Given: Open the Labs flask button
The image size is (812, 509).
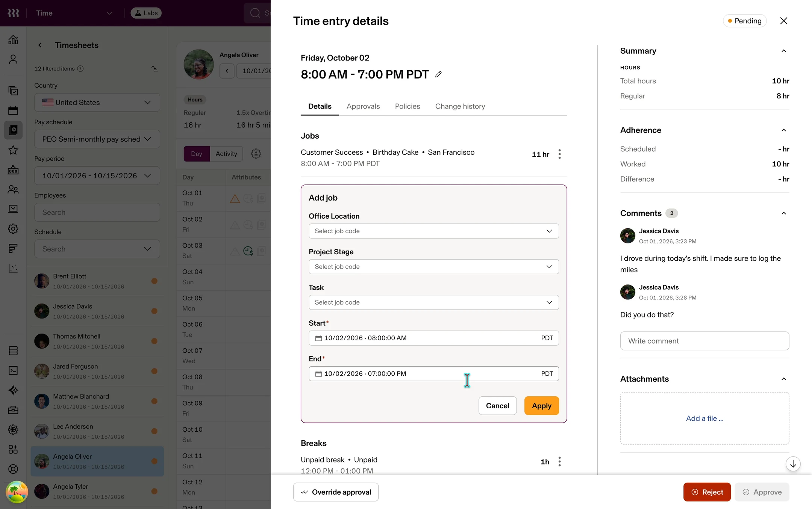Looking at the screenshot, I should (x=146, y=13).
